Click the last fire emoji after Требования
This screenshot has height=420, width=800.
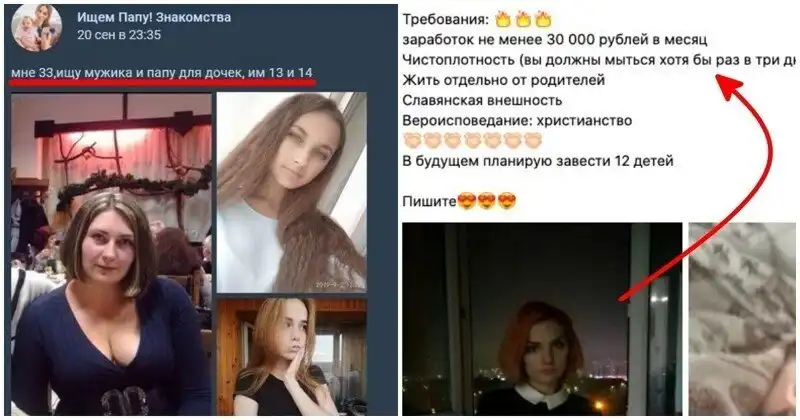(x=543, y=20)
